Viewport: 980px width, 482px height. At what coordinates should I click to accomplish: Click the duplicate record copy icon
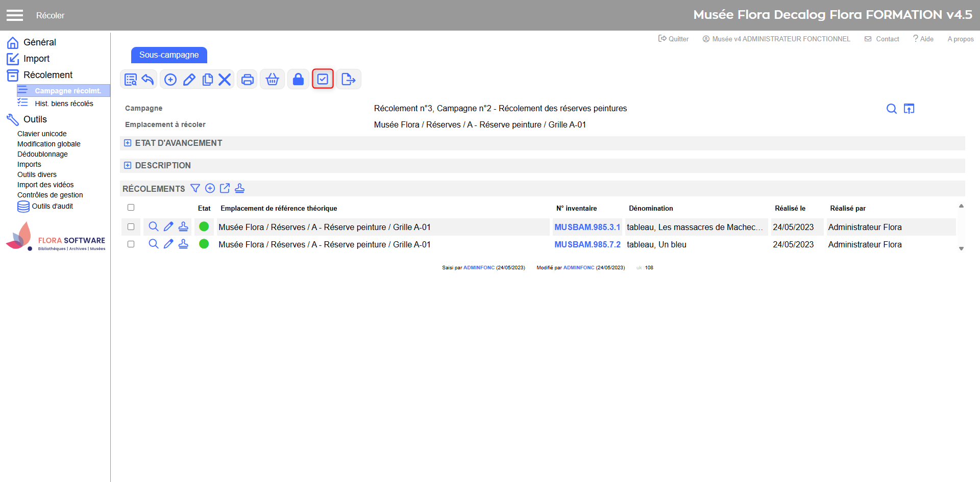207,80
